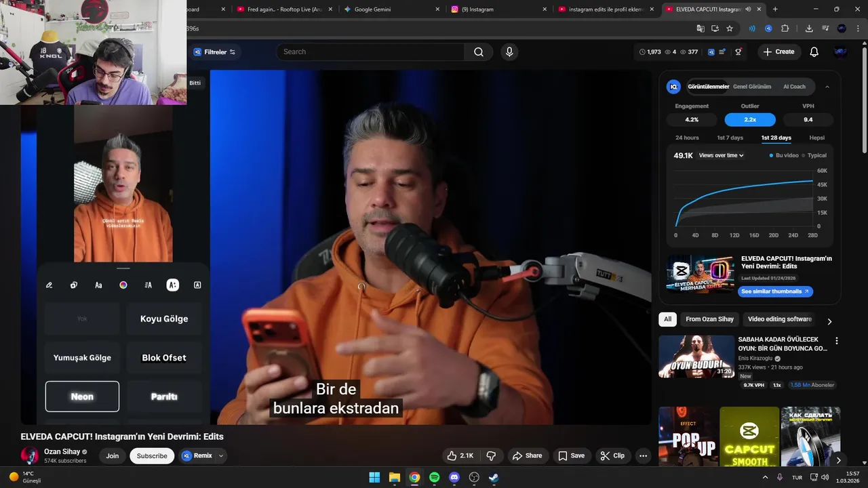Image resolution: width=868 pixels, height=488 pixels.
Task: Show hidden system tray icons chevron
Action: [766, 477]
